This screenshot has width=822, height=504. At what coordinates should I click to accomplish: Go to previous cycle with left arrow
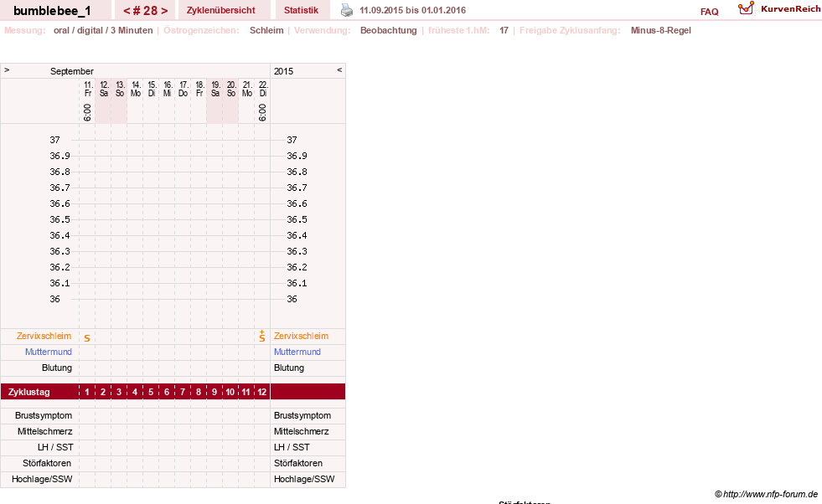click(x=127, y=11)
